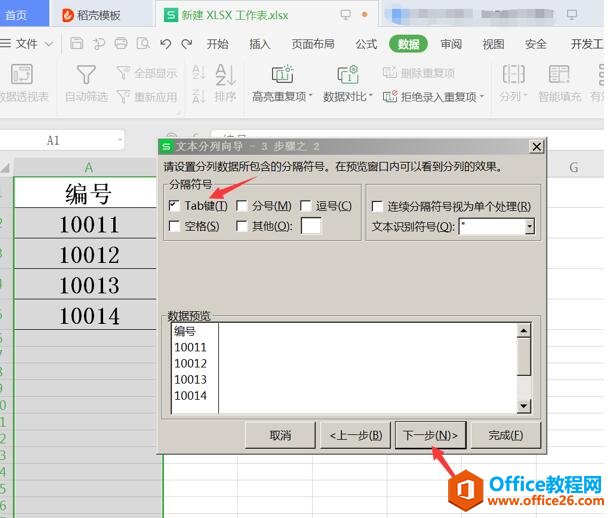The image size is (611, 518).
Task: Enable the 其他 delimiter checkbox
Action: [x=242, y=226]
